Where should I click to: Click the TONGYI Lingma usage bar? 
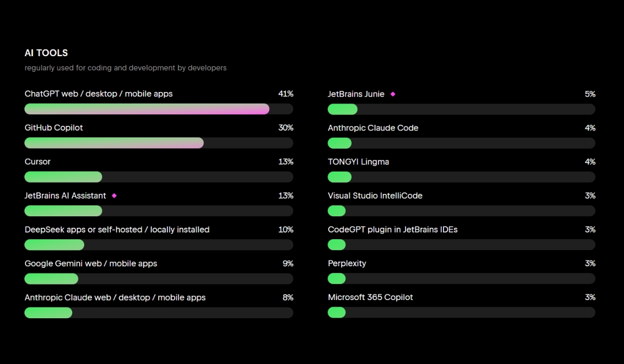pos(461,177)
